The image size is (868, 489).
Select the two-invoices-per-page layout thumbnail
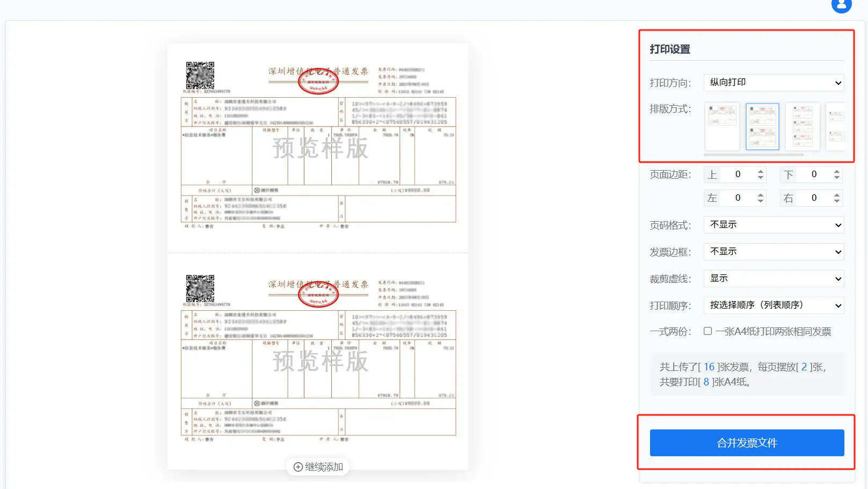762,127
